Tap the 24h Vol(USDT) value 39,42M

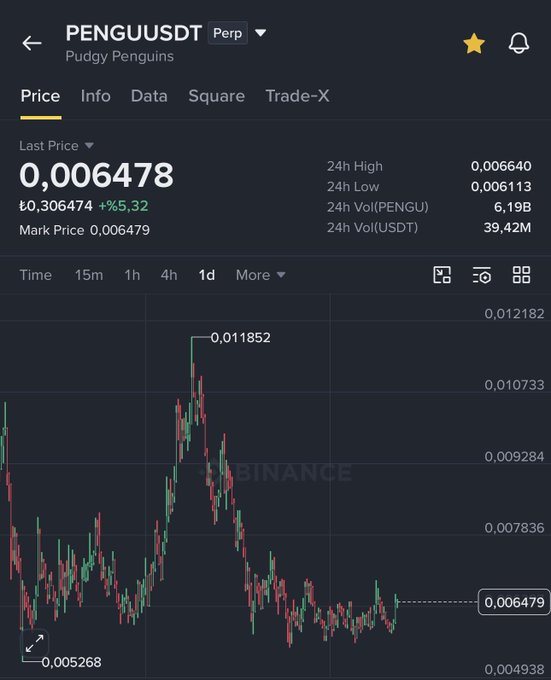(507, 227)
